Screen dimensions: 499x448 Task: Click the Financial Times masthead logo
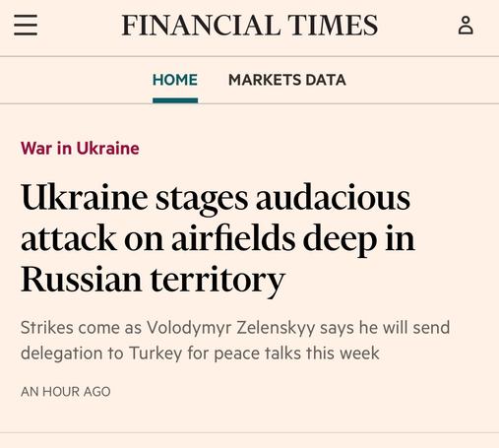coord(249,26)
